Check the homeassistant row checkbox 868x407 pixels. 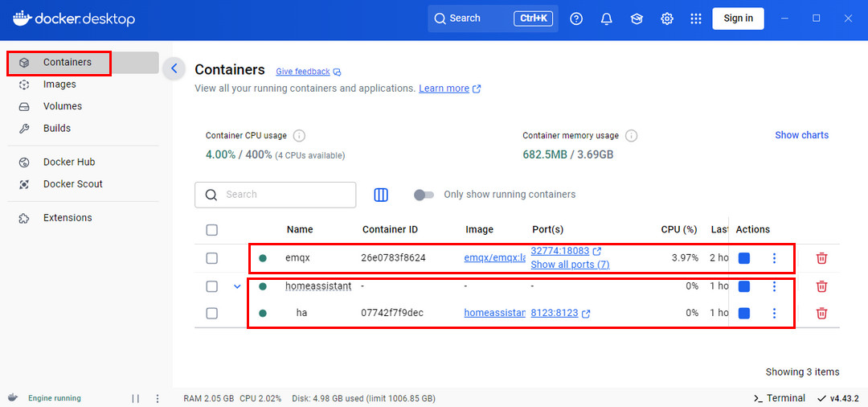tap(211, 286)
